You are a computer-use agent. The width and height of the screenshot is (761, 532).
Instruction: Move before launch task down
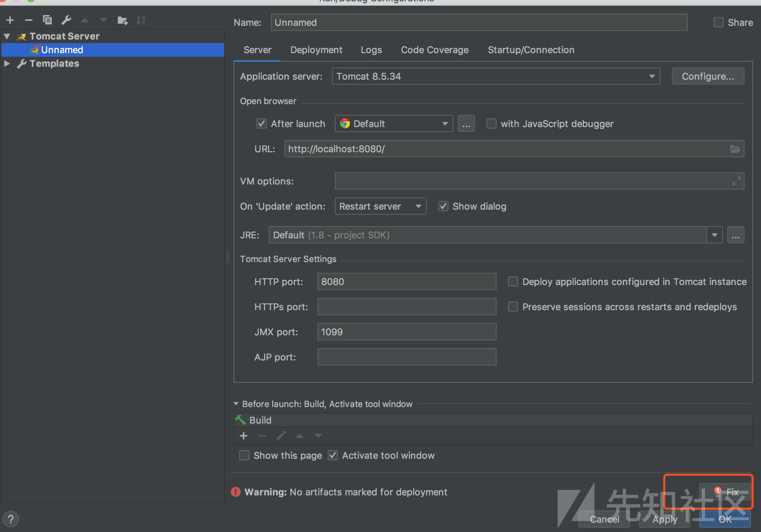click(318, 436)
